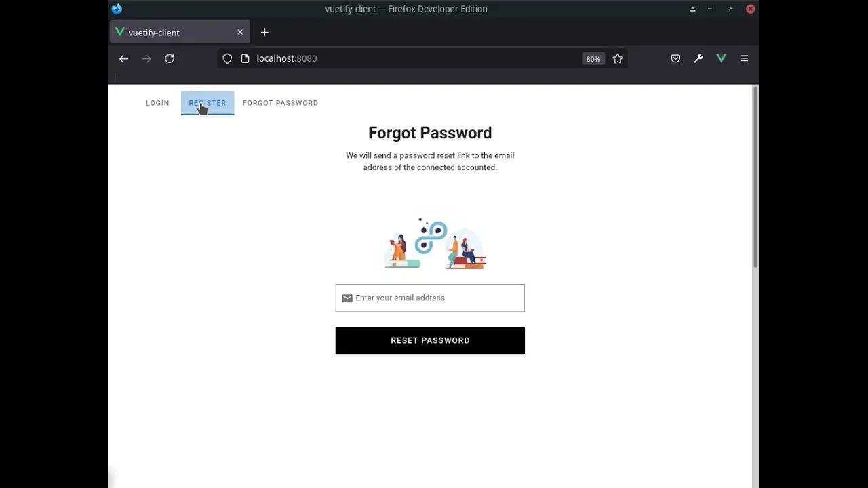The image size is (868, 488).
Task: Reload the current page
Action: point(170,59)
